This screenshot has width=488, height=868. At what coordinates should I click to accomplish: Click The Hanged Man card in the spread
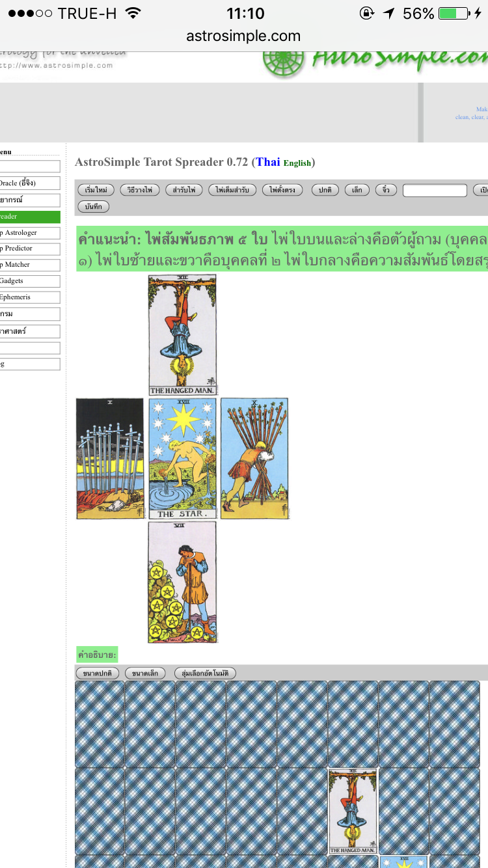(182, 335)
